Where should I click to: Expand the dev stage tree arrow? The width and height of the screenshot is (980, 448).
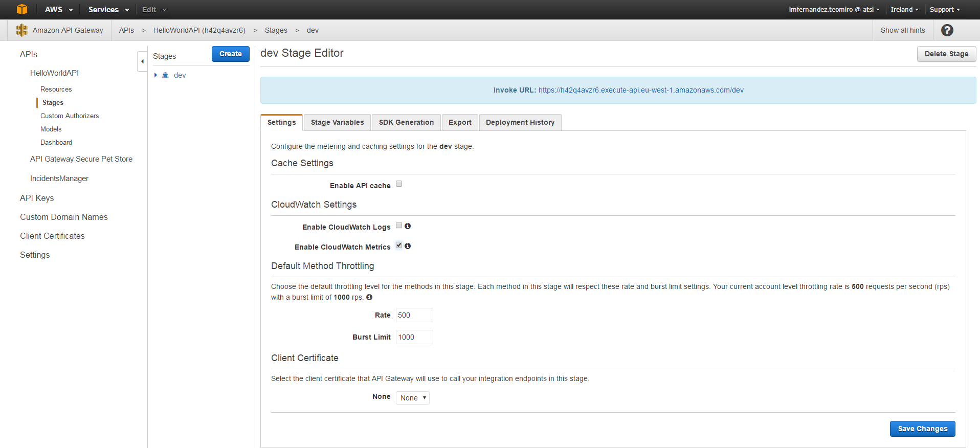(x=155, y=75)
